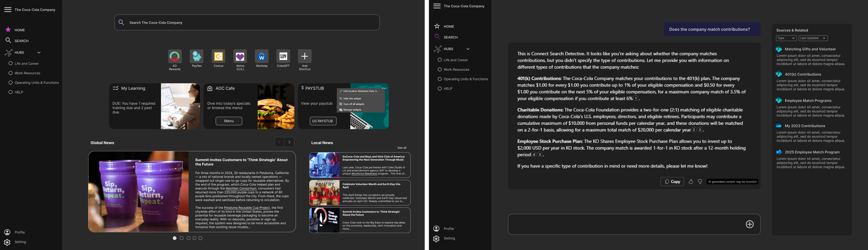Click the US PAYSTUB button

323,121
